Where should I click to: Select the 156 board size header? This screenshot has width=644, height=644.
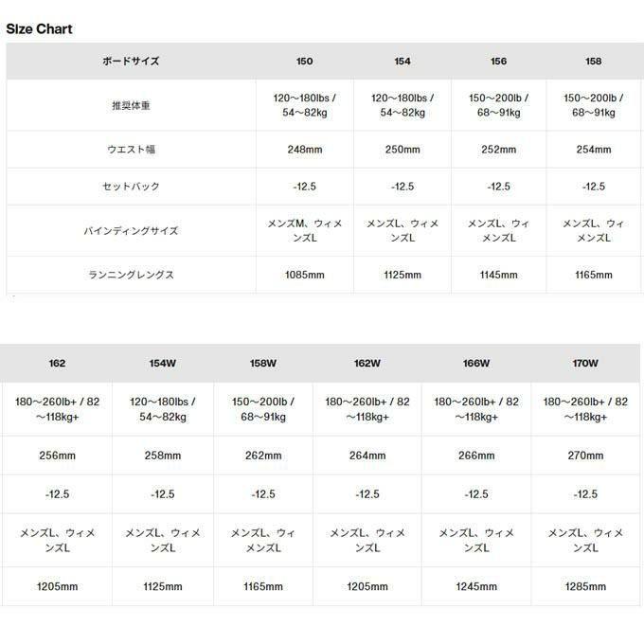498,62
